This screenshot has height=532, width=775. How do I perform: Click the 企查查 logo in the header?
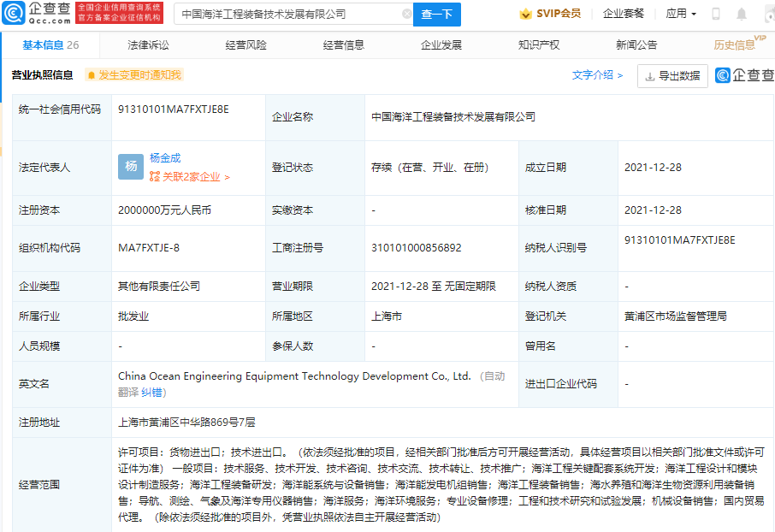click(36, 13)
